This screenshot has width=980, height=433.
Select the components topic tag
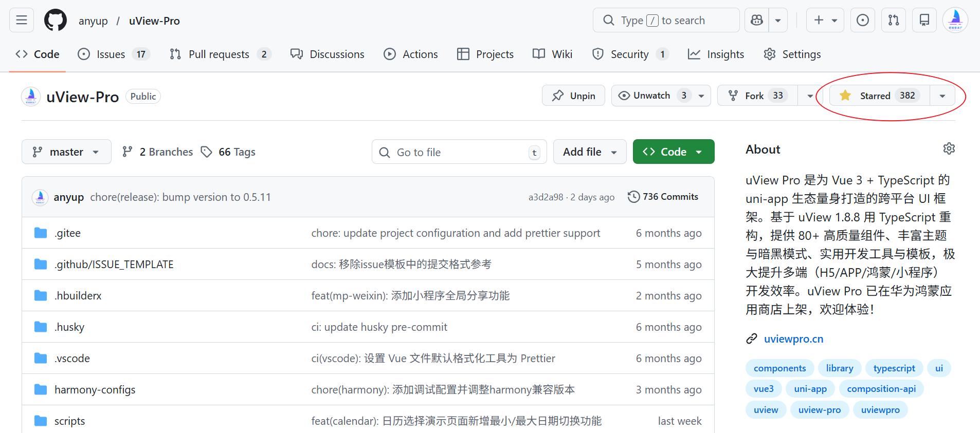tap(779, 368)
